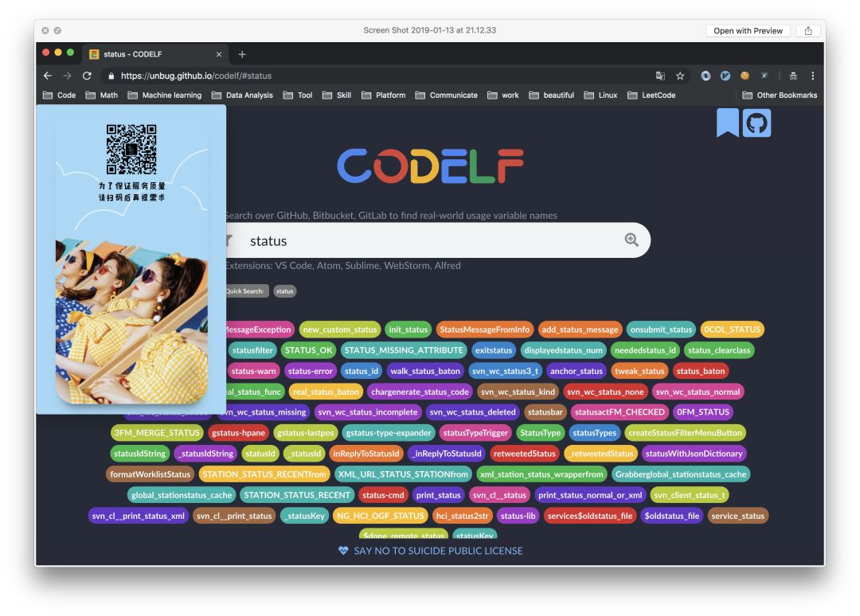Click the dark circle extension icon
The width and height of the screenshot is (860, 616).
pyautogui.click(x=706, y=76)
